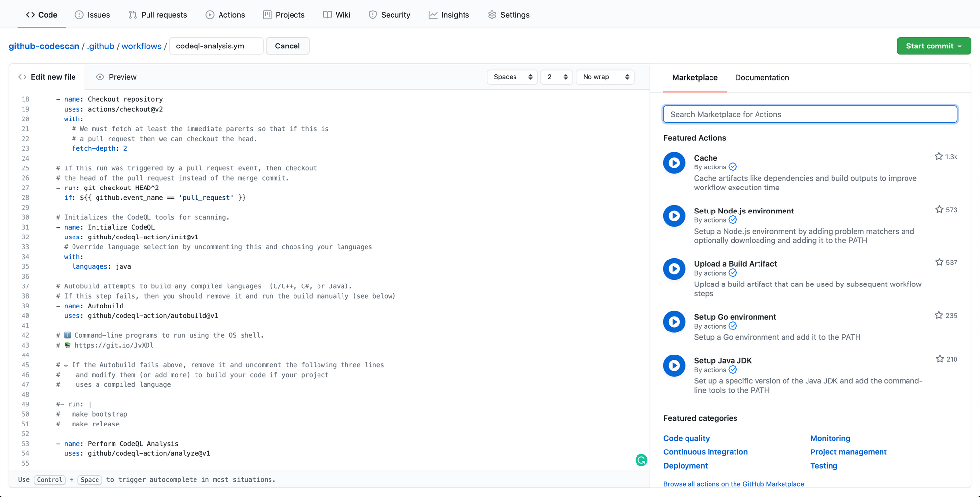View the Insights tab
Image resolution: width=980 pixels, height=497 pixels.
point(449,15)
